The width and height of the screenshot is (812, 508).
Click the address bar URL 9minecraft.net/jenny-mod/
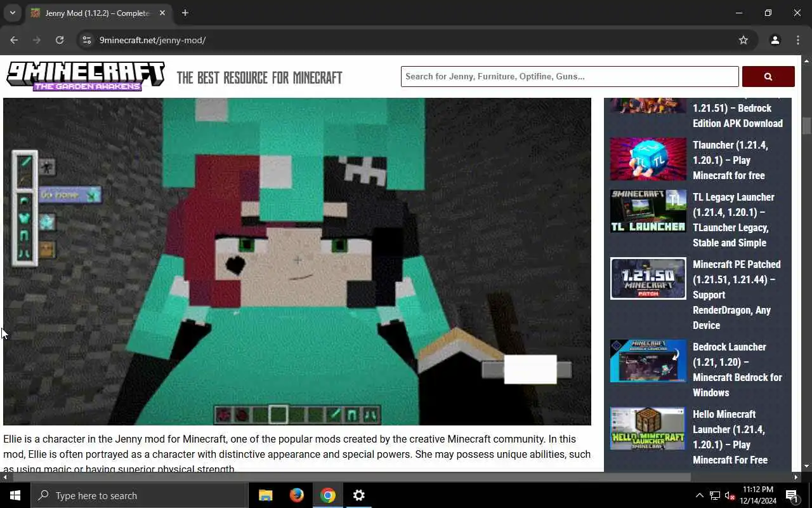click(x=153, y=40)
